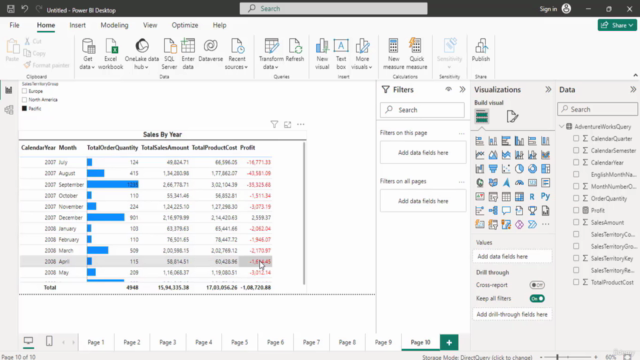Click the Save icon in title bar

click(x=11, y=9)
